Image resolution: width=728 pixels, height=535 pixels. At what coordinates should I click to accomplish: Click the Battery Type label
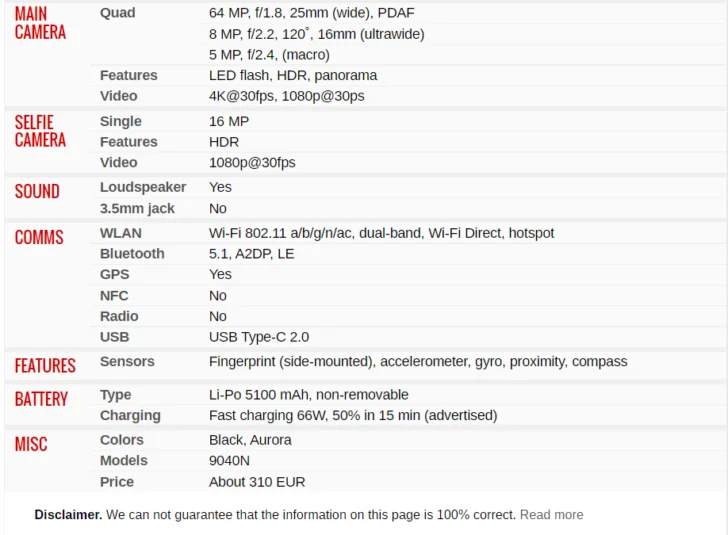click(x=115, y=395)
